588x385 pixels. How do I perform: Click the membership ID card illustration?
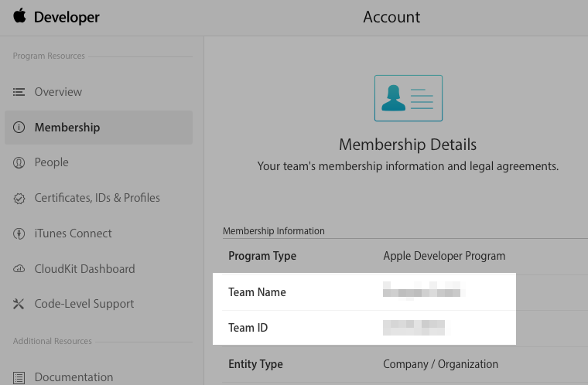(409, 98)
